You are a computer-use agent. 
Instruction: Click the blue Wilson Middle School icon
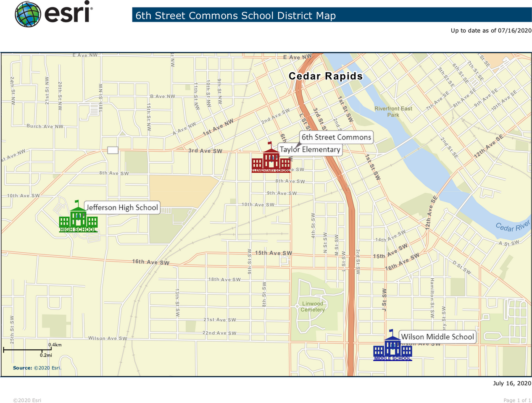point(392,347)
